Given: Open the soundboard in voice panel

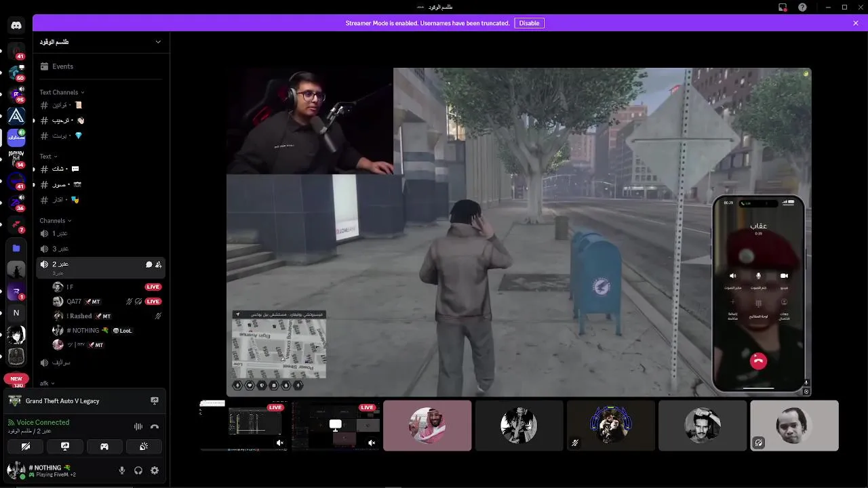Looking at the screenshot, I should (x=144, y=447).
